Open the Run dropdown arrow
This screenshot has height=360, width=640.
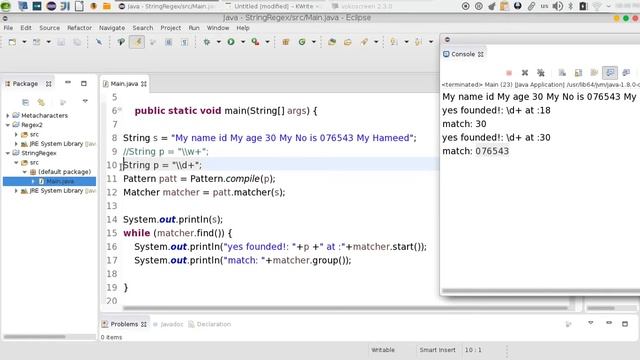click(243, 42)
